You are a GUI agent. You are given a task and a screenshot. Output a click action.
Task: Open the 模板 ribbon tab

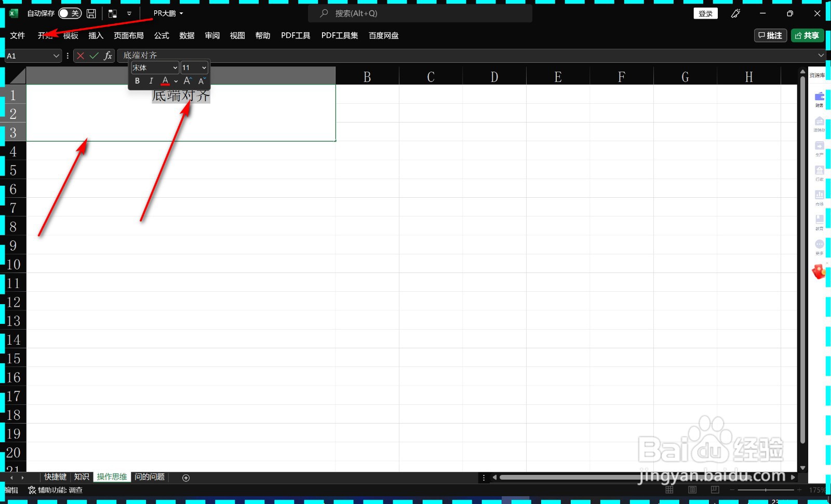[x=71, y=35]
